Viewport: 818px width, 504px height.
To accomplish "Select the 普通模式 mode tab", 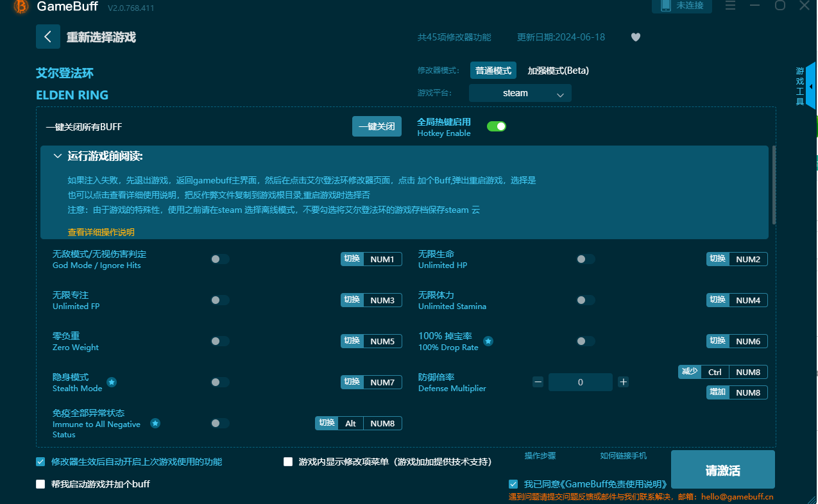I will click(493, 70).
